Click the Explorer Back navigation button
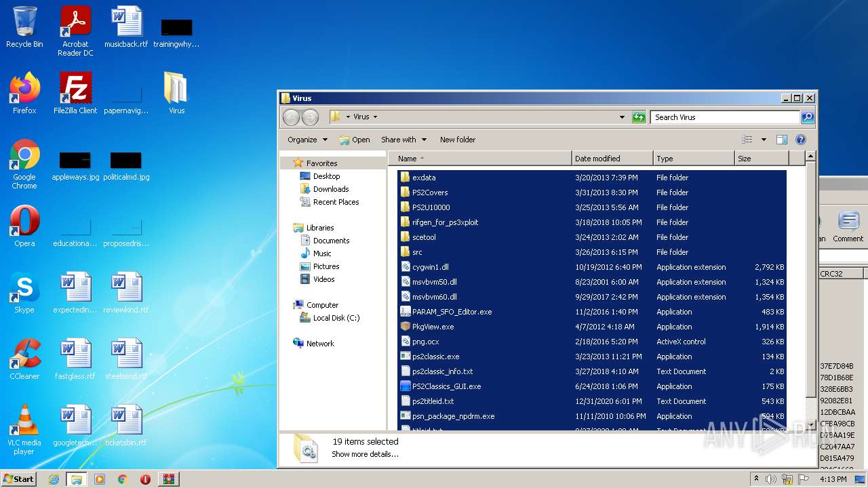This screenshot has height=488, width=868. [291, 117]
